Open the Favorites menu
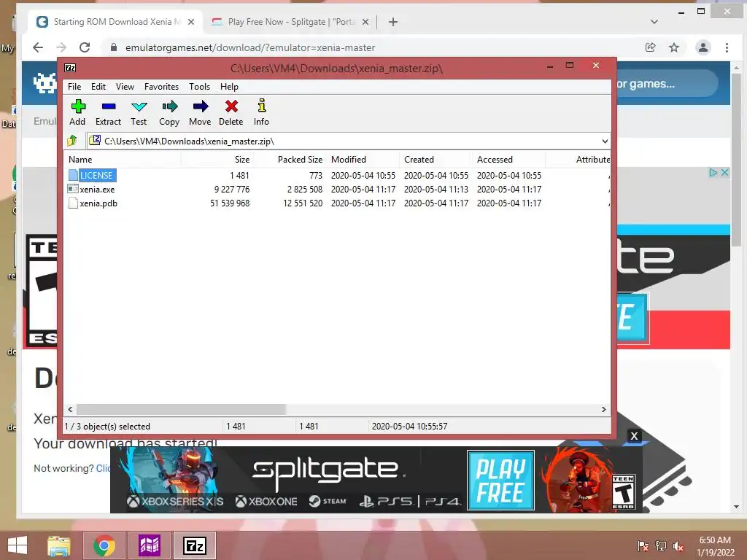Viewport: 747px width, 560px height. pos(161,87)
